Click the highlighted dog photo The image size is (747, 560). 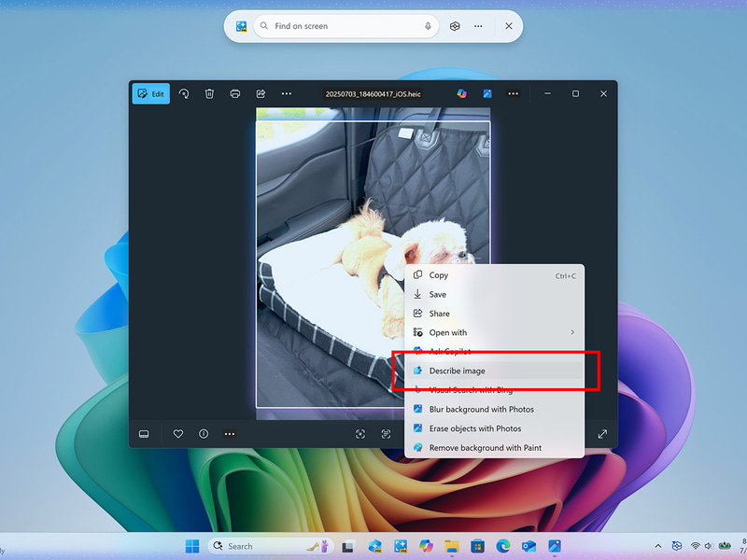point(373,264)
